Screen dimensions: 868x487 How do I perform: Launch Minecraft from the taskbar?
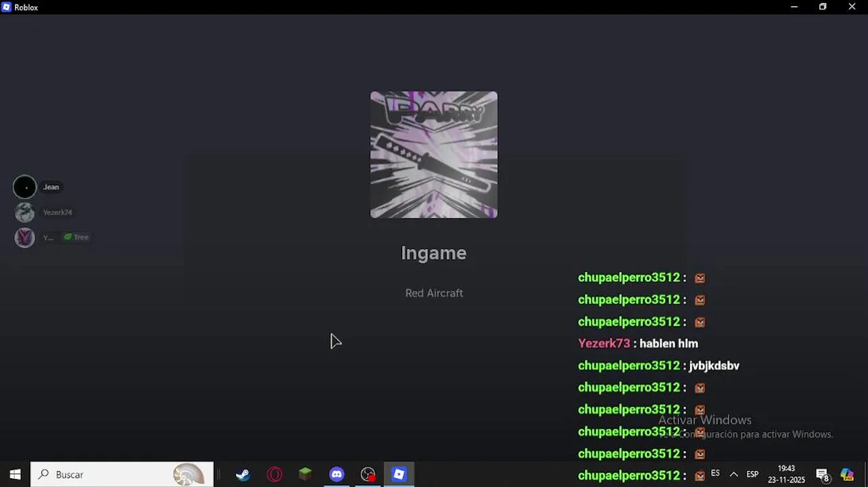(x=306, y=475)
